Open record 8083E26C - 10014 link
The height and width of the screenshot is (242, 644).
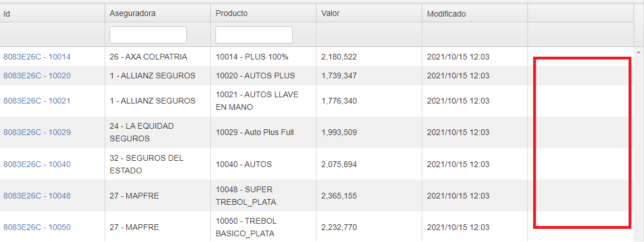point(37,57)
